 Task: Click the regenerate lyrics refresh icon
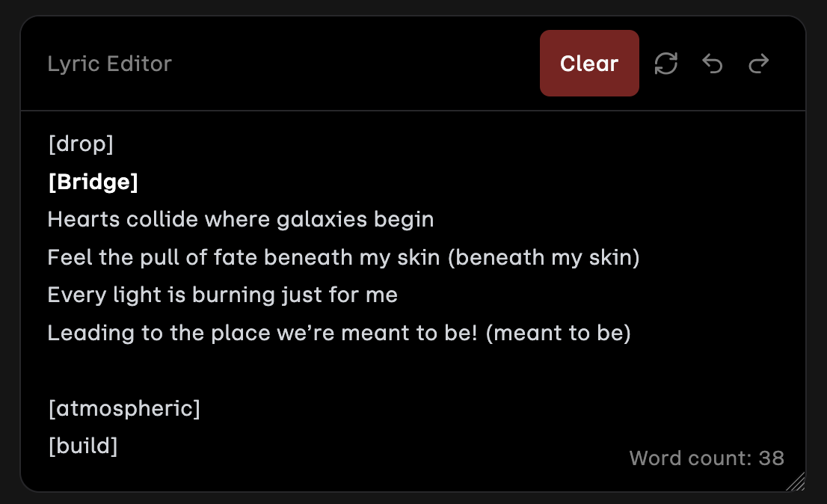(665, 64)
